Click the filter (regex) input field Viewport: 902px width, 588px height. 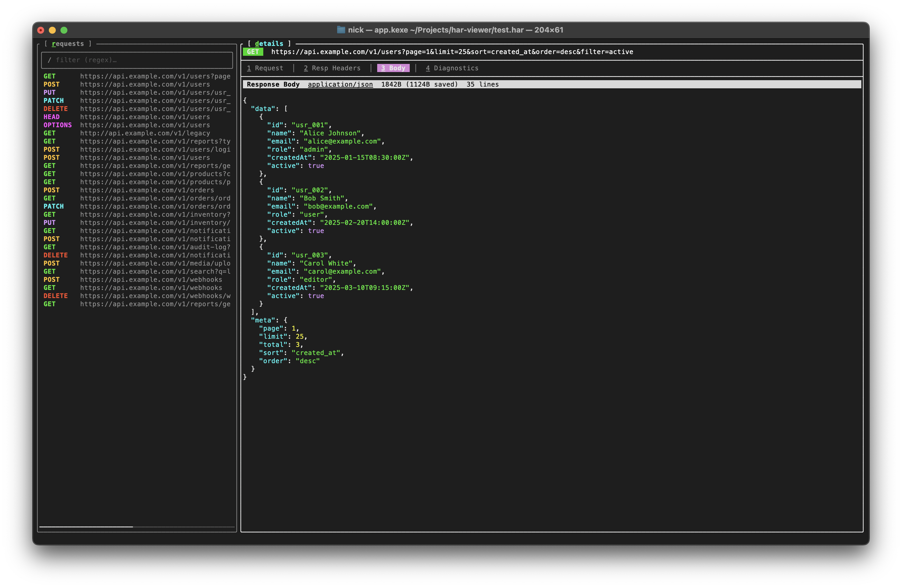point(137,60)
